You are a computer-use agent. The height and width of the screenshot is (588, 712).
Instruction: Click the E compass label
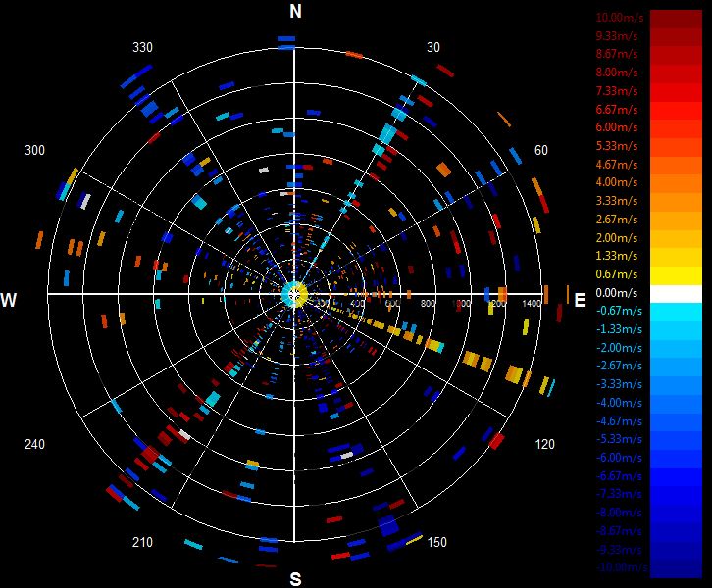pyautogui.click(x=580, y=300)
